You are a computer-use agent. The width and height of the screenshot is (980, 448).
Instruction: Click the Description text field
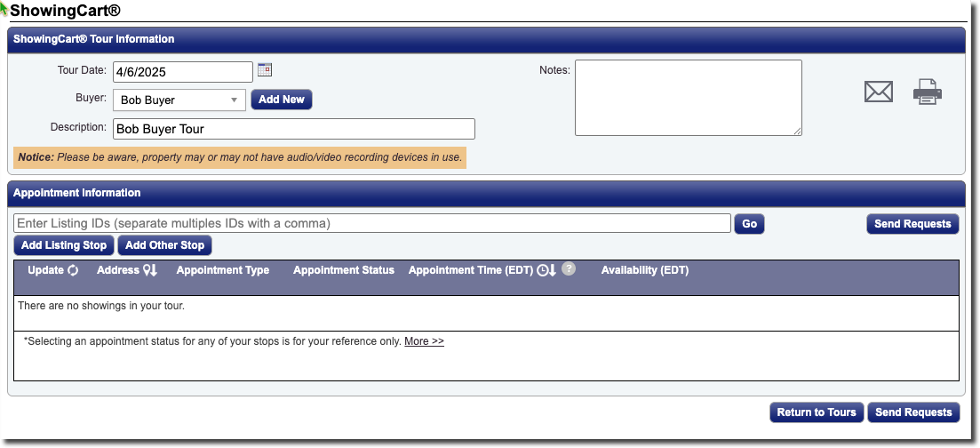click(293, 129)
